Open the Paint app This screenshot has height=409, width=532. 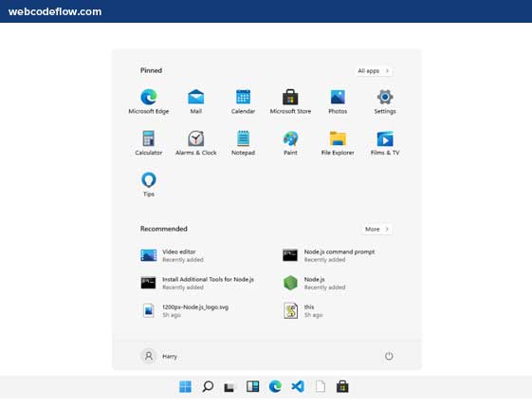(x=290, y=142)
